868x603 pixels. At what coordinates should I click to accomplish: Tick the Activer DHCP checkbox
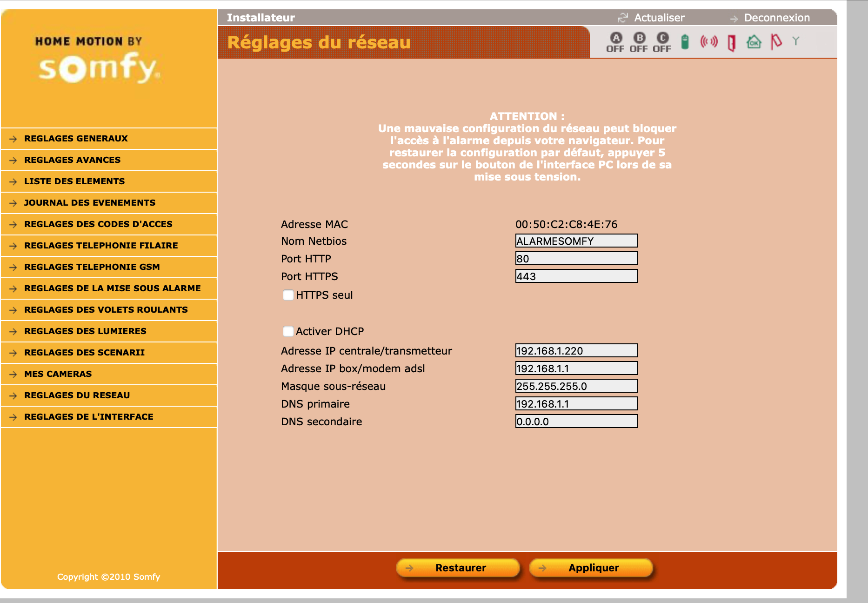click(x=288, y=331)
